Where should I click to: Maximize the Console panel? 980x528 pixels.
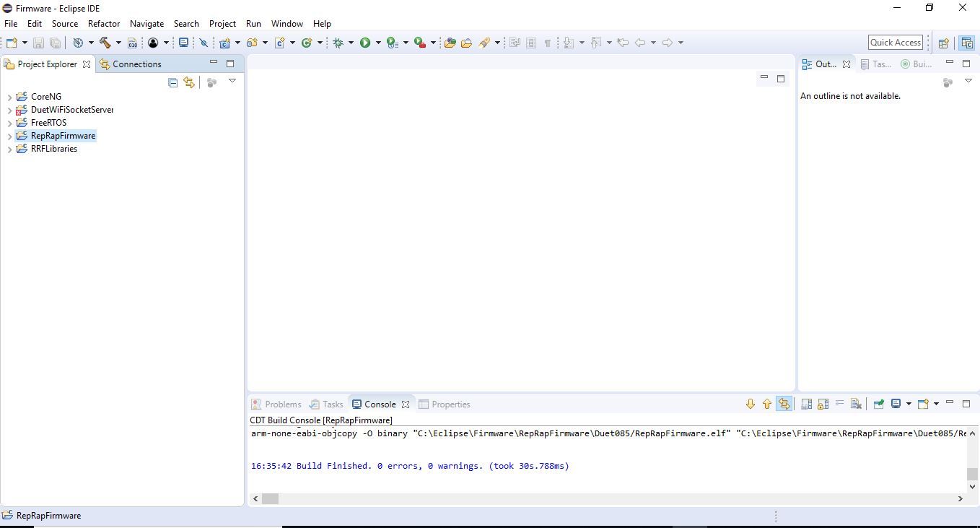[x=966, y=404]
